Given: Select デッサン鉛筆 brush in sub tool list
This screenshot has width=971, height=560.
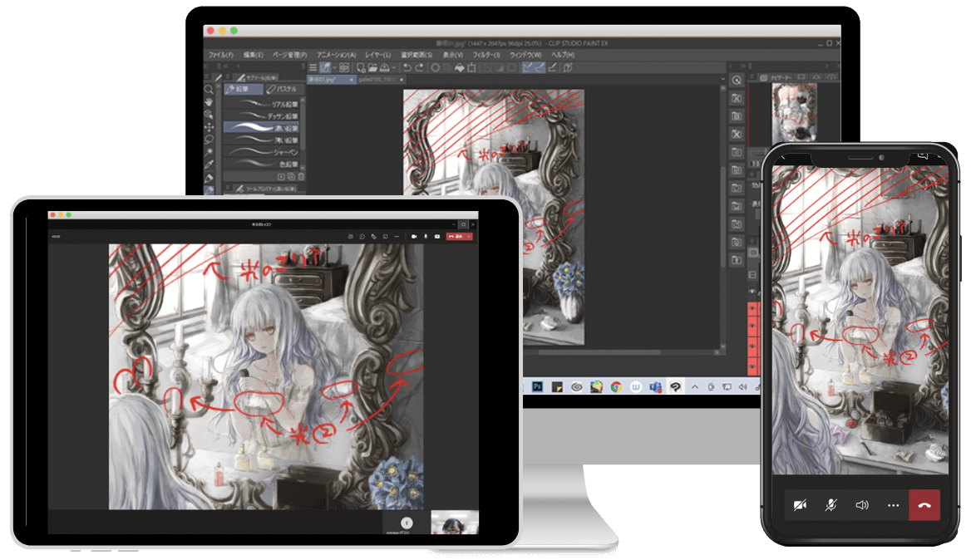Looking at the screenshot, I should (262, 115).
